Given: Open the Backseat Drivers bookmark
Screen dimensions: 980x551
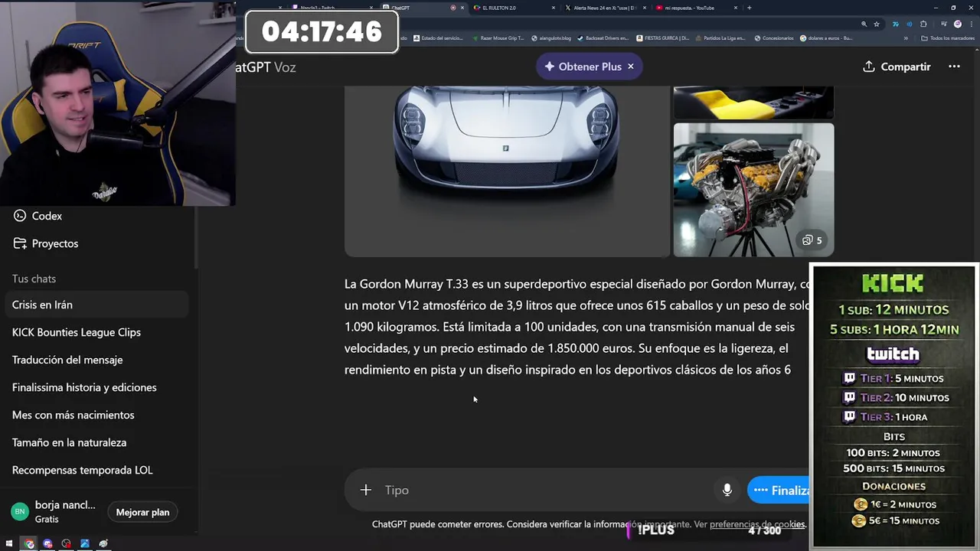Looking at the screenshot, I should pos(603,38).
